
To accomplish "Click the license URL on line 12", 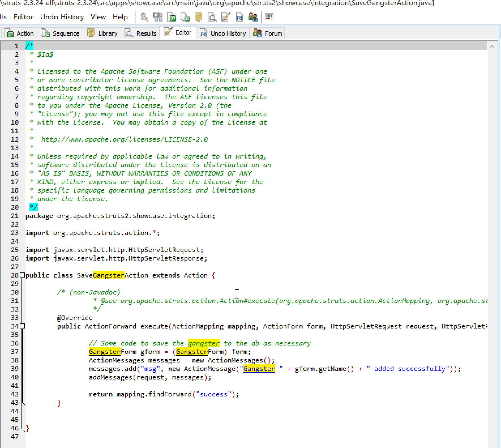I will pyautogui.click(x=125, y=139).
